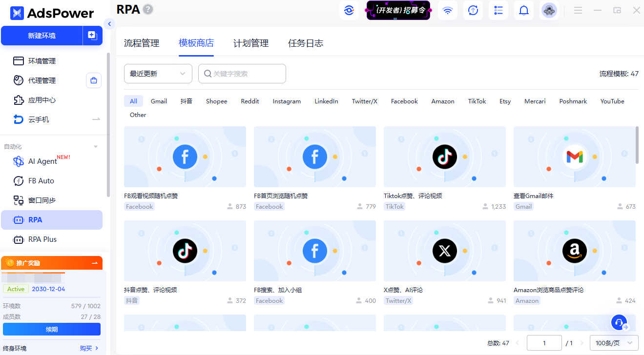This screenshot has width=644, height=355.
Task: Switch to the 流程管理 tab
Action: (x=142, y=43)
